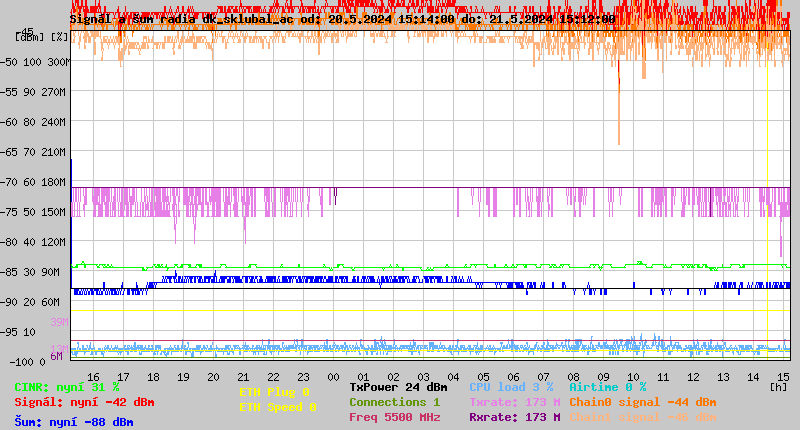
Task: Select the 'CINR: nyní 31 %' legend entry
Action: tap(67, 387)
